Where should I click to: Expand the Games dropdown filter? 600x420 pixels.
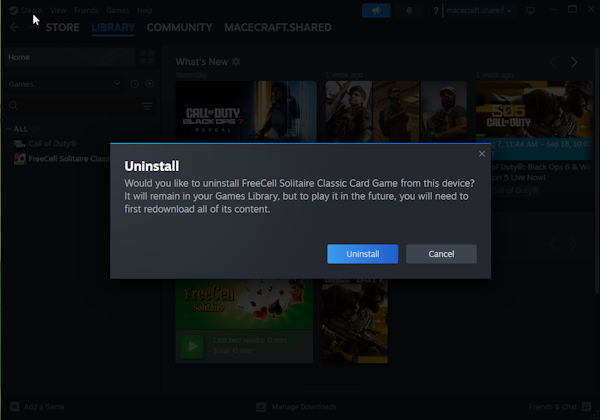pyautogui.click(x=64, y=84)
